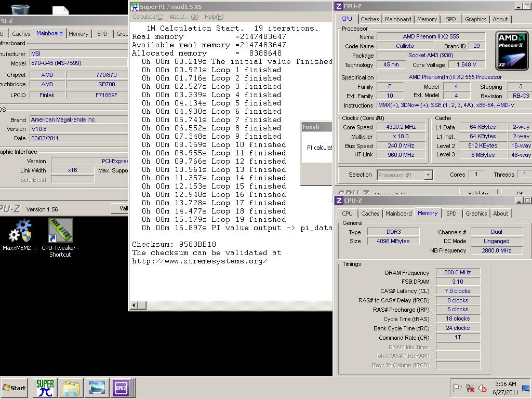This screenshot has height=399, width=532.
Task: Click the DRAM Frequency value 800.0 MHz
Action: coord(457,272)
